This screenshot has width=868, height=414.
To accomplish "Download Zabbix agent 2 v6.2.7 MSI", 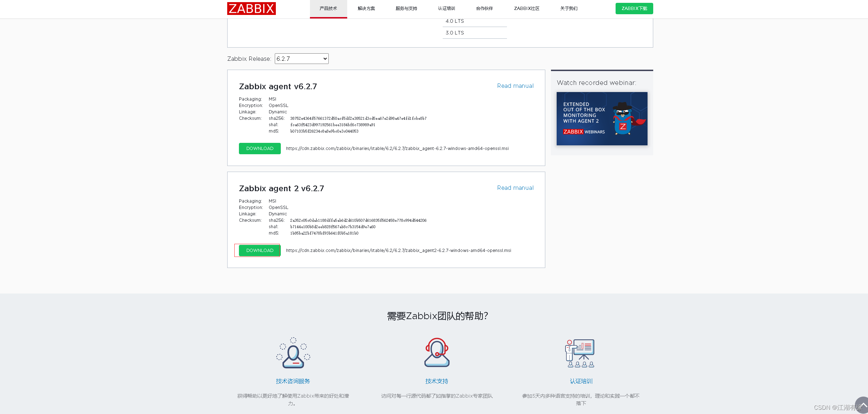I will 260,251.
